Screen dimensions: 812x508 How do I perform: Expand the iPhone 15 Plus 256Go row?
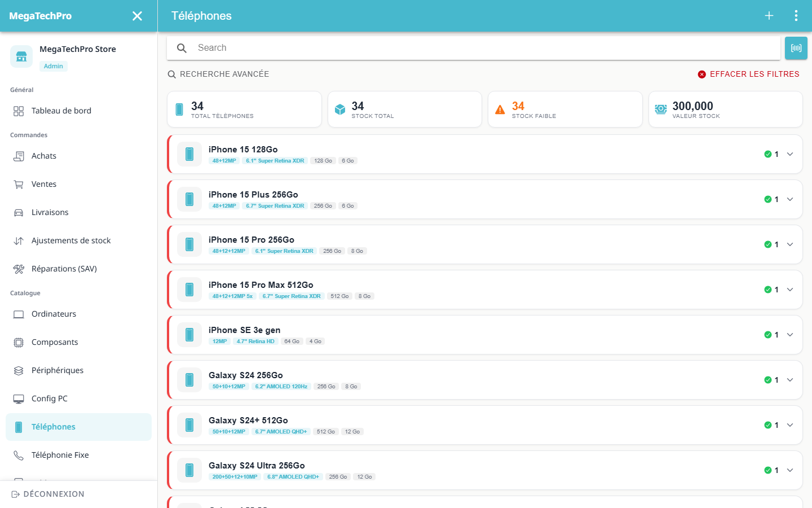(x=790, y=199)
